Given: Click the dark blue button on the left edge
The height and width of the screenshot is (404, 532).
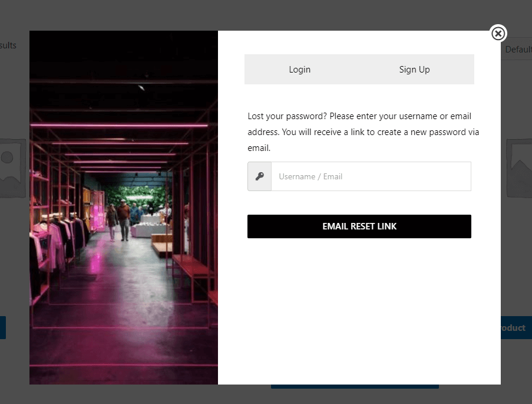Looking at the screenshot, I should 3,327.
